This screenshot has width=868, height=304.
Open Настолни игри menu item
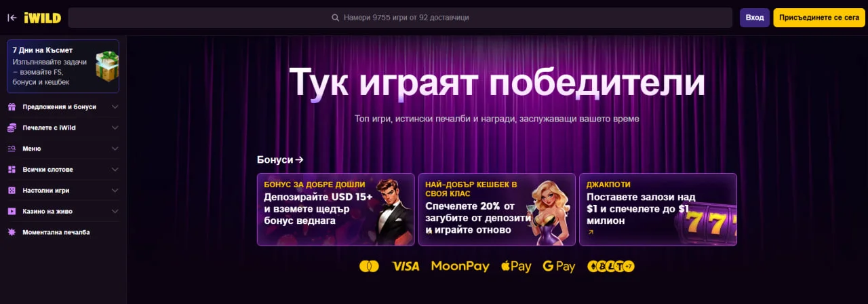(x=62, y=191)
